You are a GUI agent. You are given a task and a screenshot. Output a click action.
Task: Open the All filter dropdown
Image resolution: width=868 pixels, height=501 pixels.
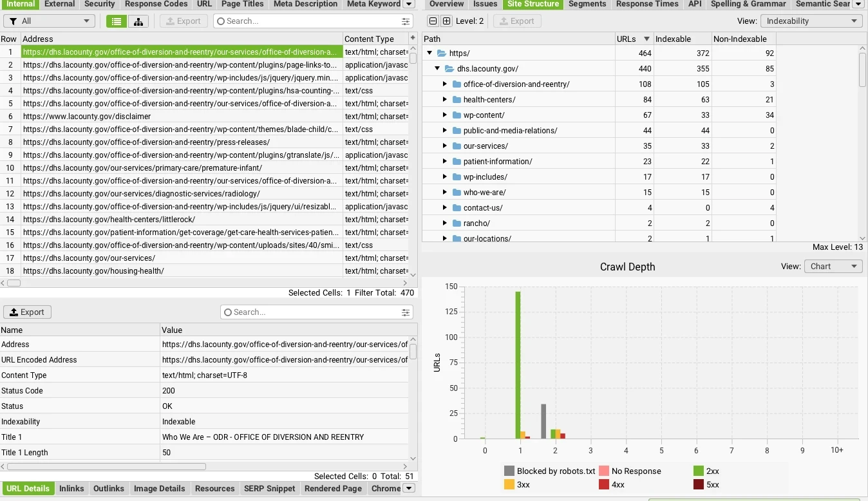[x=50, y=21]
